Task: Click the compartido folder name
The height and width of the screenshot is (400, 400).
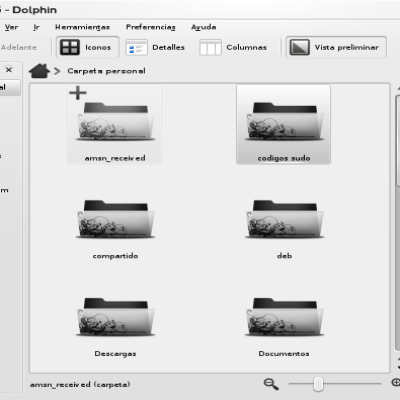Action: [115, 256]
